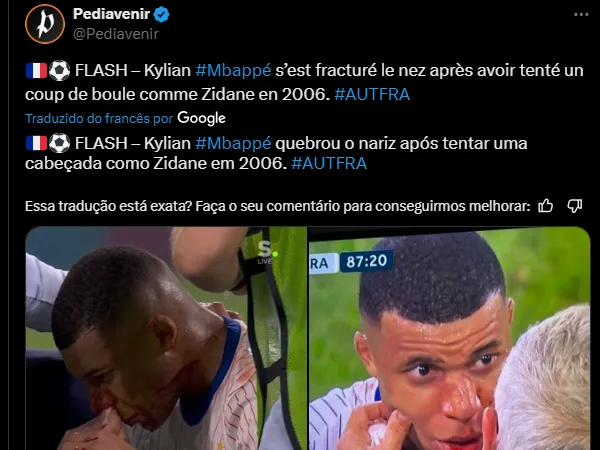Click the French flag emoji in the translated text
The height and width of the screenshot is (450, 600).
click(36, 143)
